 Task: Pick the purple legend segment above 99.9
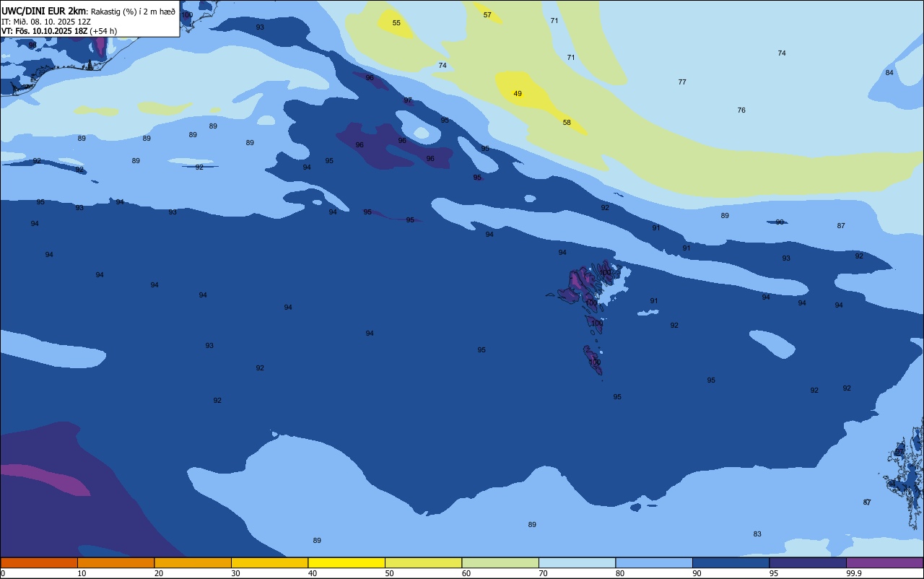[x=884, y=562]
